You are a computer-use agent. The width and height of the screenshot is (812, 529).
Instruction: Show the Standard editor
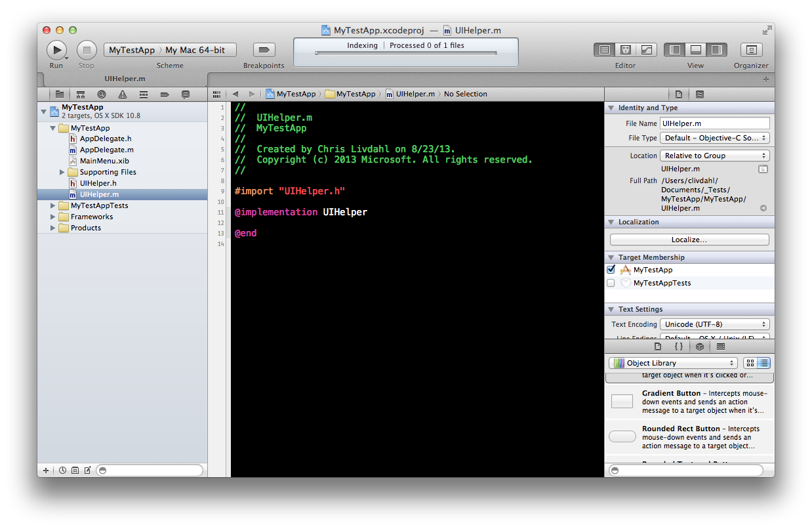(605, 50)
